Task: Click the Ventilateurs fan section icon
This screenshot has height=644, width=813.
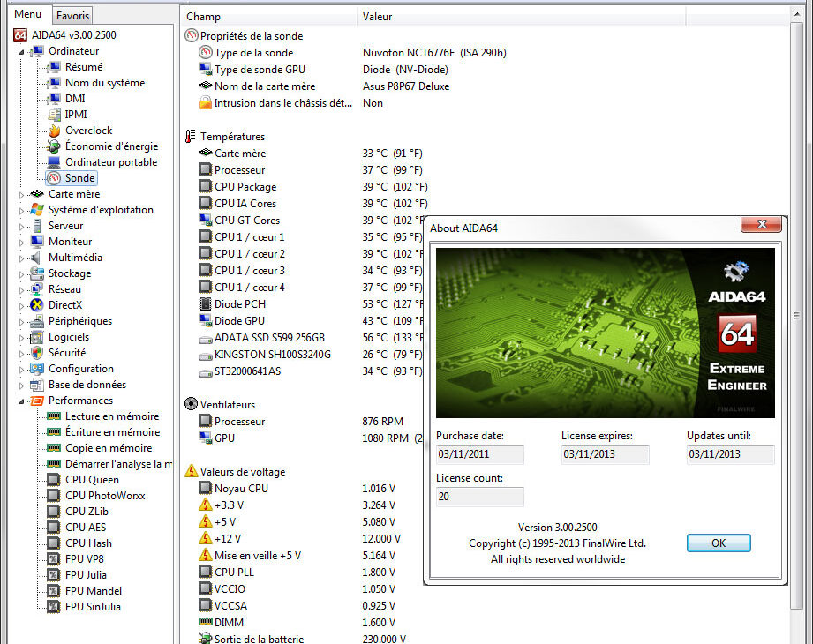Action: (x=191, y=404)
